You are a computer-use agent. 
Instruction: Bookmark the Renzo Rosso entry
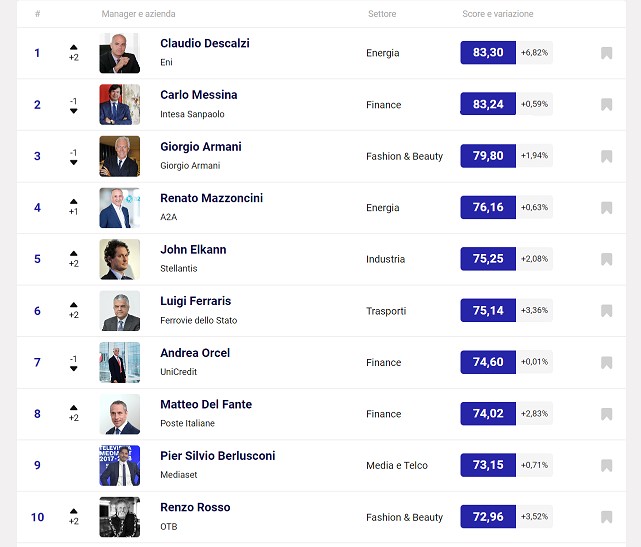pyautogui.click(x=606, y=517)
